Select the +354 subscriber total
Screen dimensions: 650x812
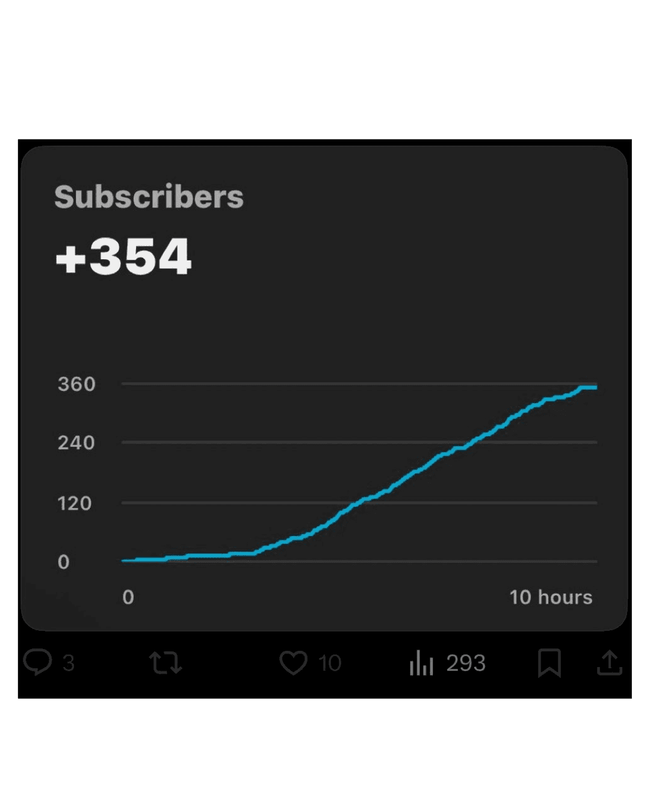pyautogui.click(x=123, y=256)
